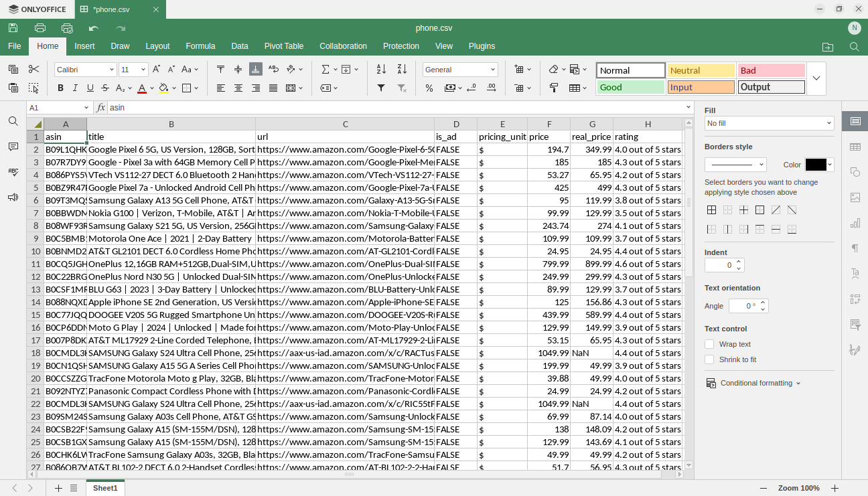Switch to the Formula tab
Viewport: 868px width, 496px height.
[x=200, y=46]
